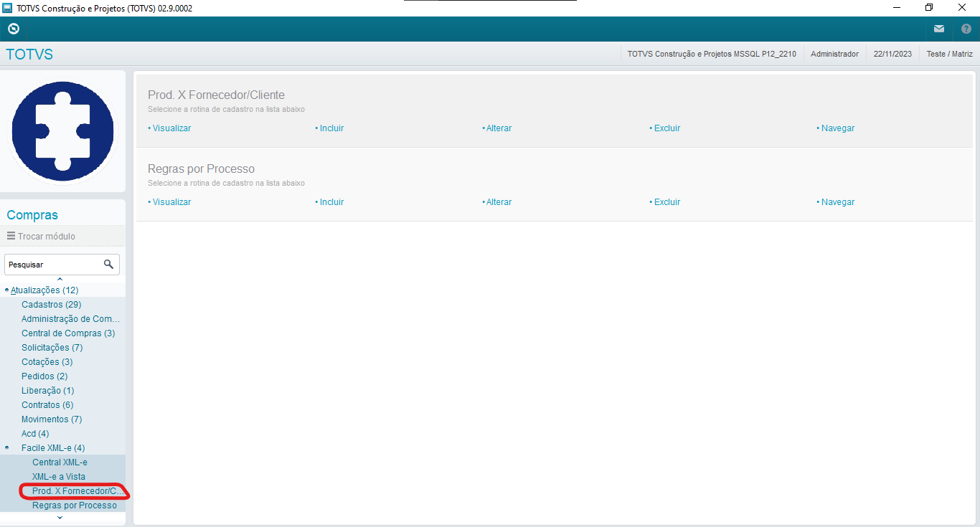Click the Compras puzzle piece module image
980x527 pixels.
[63, 131]
